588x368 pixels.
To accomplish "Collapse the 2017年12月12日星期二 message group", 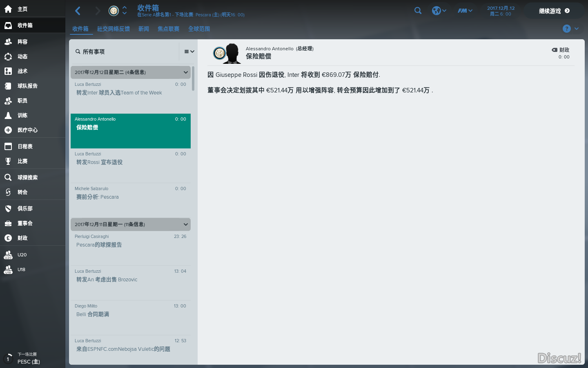I will [186, 72].
